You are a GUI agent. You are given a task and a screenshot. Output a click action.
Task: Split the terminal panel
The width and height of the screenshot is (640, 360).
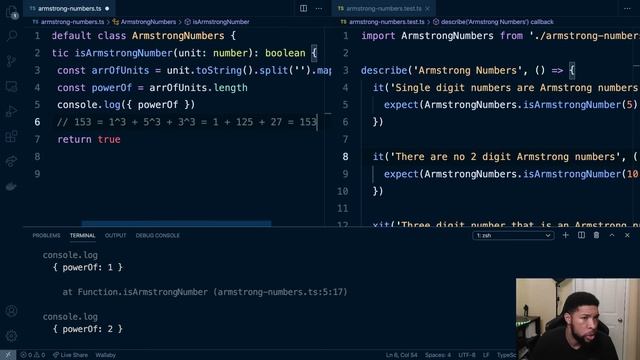[581, 235]
